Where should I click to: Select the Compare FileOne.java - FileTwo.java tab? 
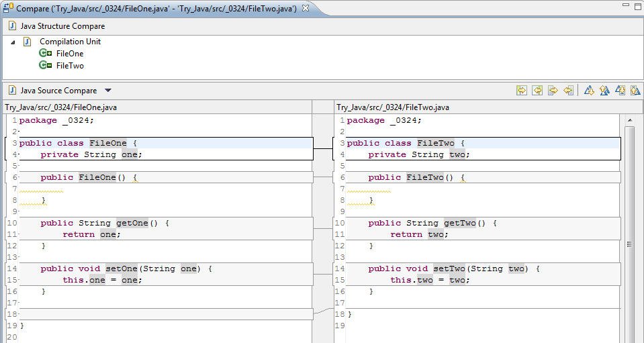(x=154, y=8)
